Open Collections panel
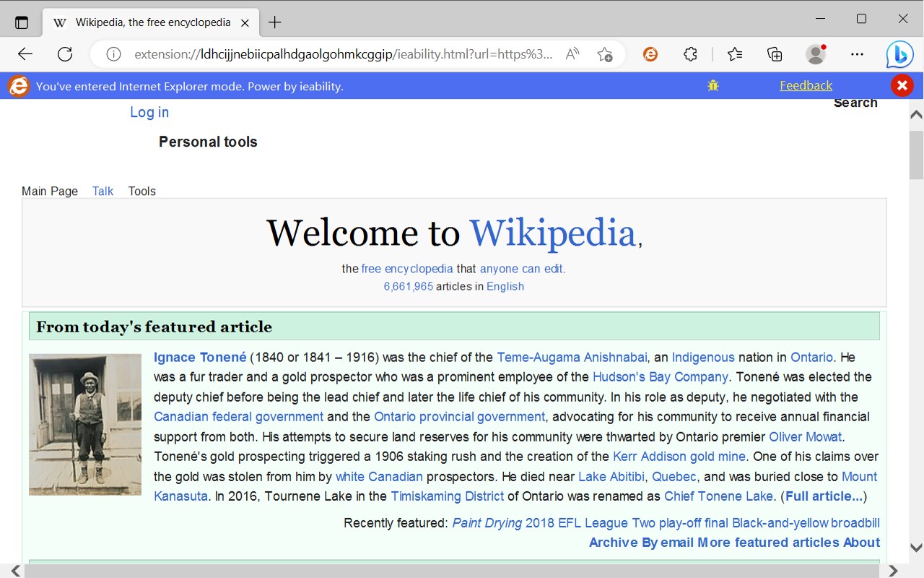924x578 pixels. pyautogui.click(x=775, y=54)
